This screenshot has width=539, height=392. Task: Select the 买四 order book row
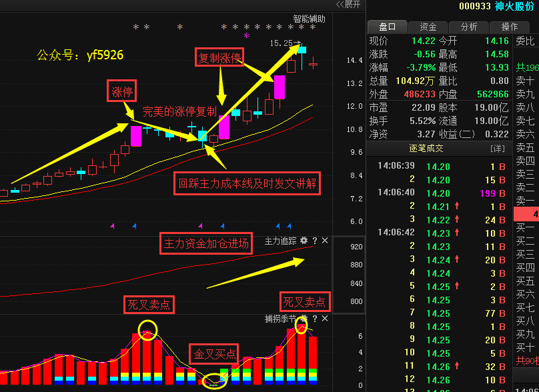[x=526, y=267]
